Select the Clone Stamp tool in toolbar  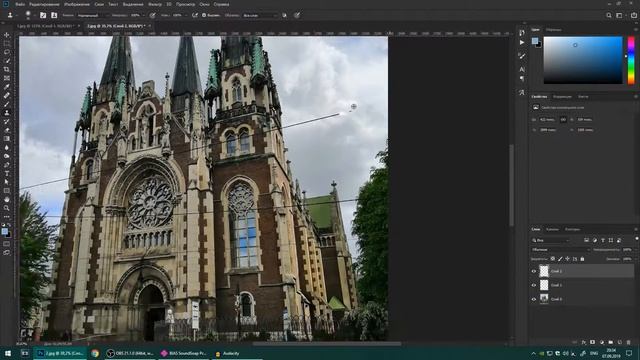[7, 113]
